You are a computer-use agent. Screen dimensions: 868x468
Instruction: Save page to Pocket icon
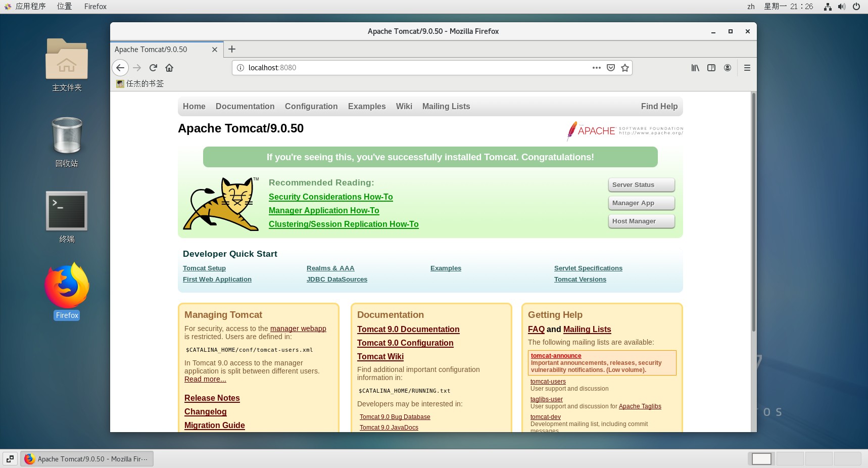point(611,68)
